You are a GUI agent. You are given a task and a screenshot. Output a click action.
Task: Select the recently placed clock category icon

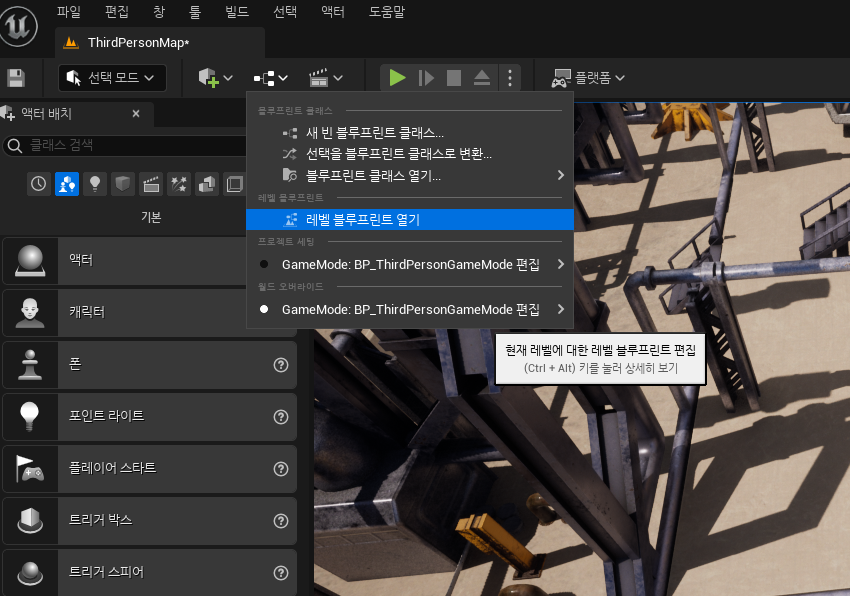point(38,184)
